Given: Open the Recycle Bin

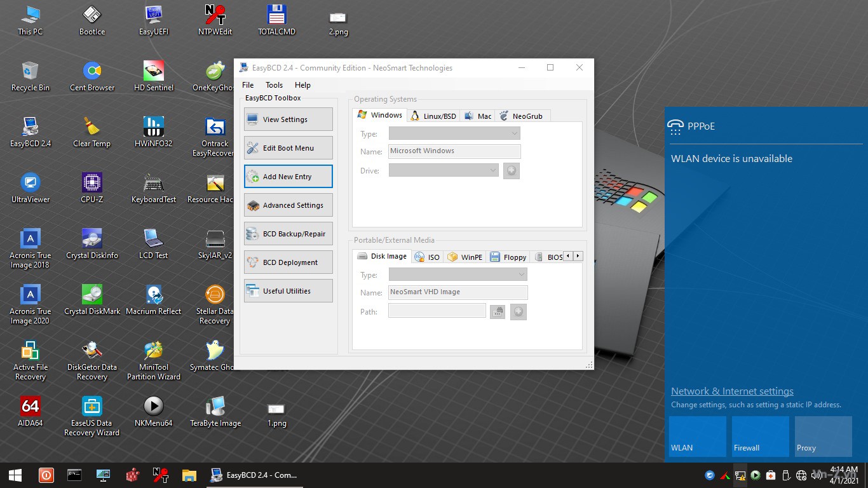Looking at the screenshot, I should pos(30,76).
